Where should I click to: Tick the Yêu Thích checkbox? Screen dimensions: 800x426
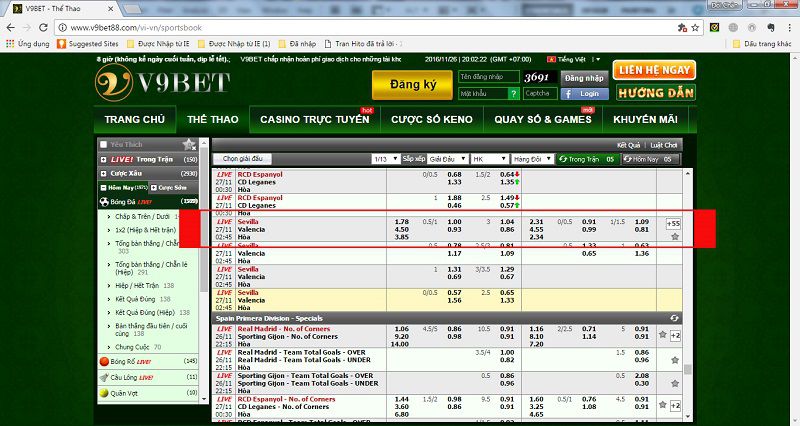(104, 144)
